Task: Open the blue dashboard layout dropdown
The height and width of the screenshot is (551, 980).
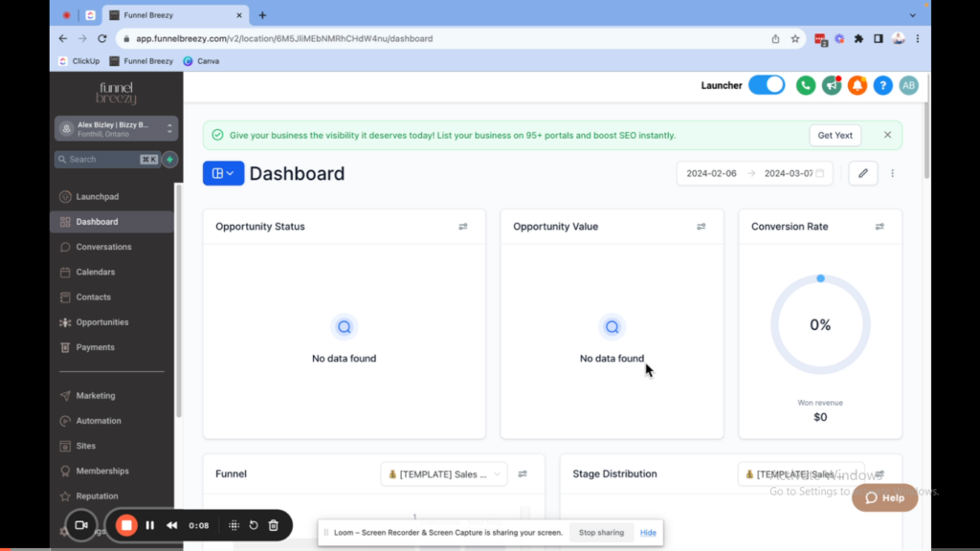Action: [223, 173]
